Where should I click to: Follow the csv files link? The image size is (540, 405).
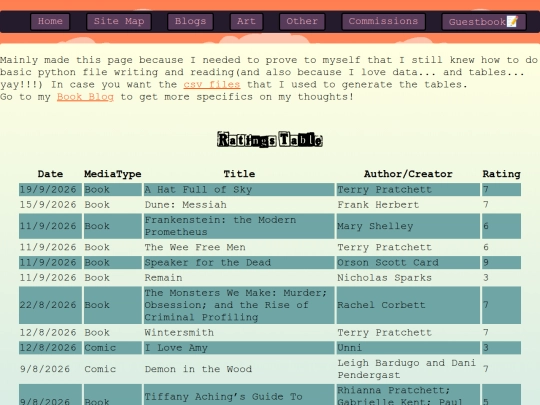[x=212, y=84]
